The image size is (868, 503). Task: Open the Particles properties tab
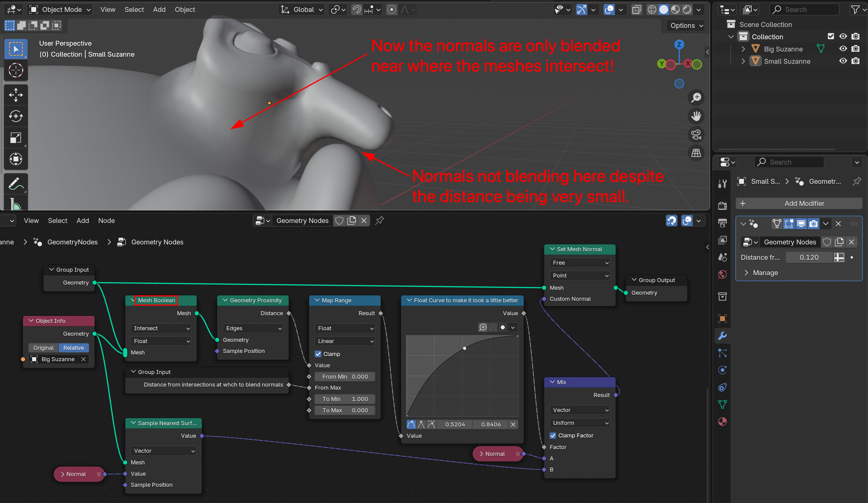click(722, 353)
